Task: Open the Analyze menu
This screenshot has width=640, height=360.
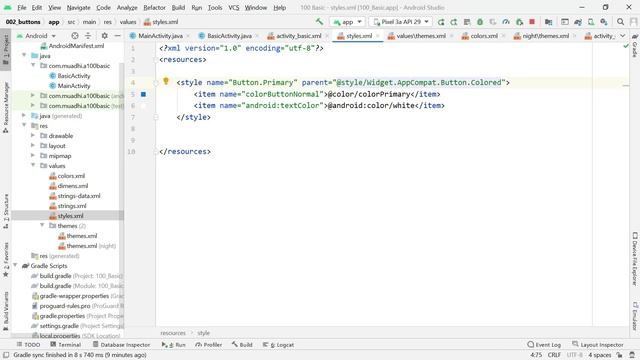Action: (127, 7)
